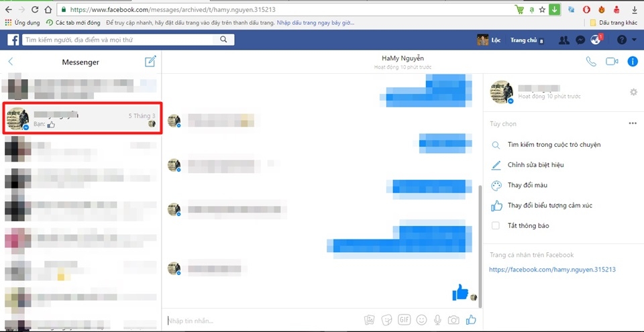
Task: Compose a new message
Action: click(150, 62)
